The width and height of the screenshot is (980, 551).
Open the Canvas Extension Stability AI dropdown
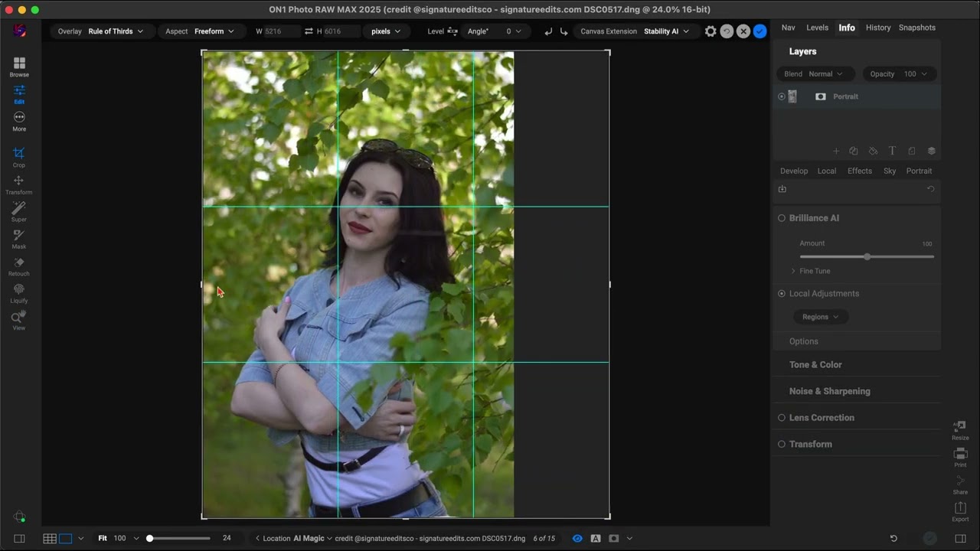coord(635,31)
